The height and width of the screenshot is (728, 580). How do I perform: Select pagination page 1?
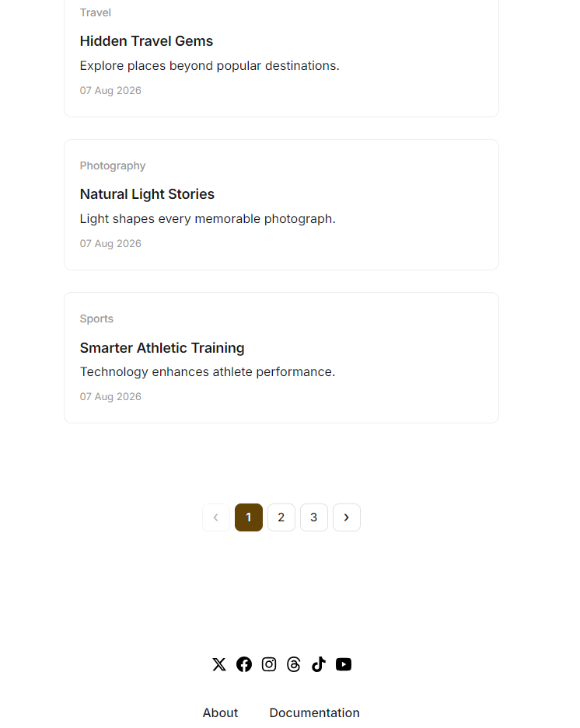point(249,517)
